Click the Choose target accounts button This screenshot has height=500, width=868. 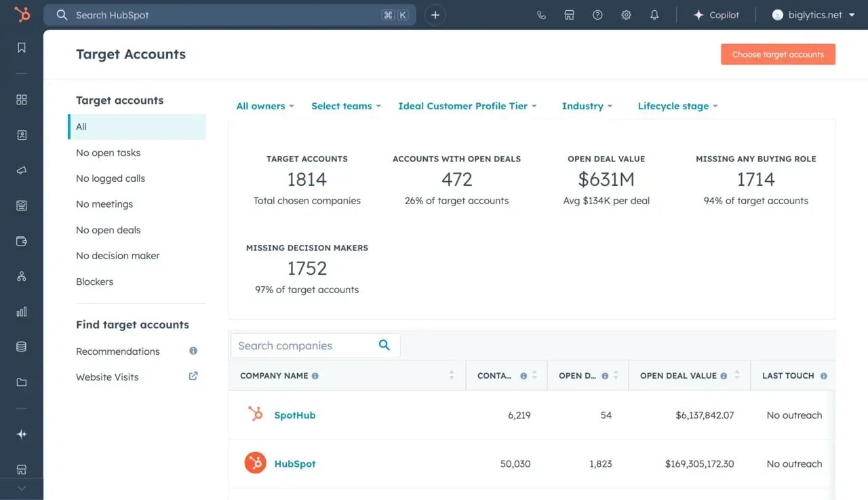point(778,54)
